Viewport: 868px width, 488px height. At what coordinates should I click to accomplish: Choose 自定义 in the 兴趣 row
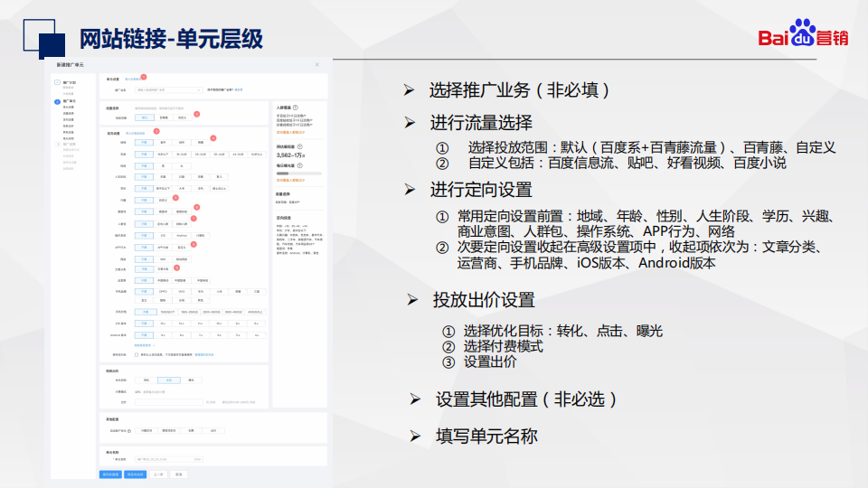164,201
